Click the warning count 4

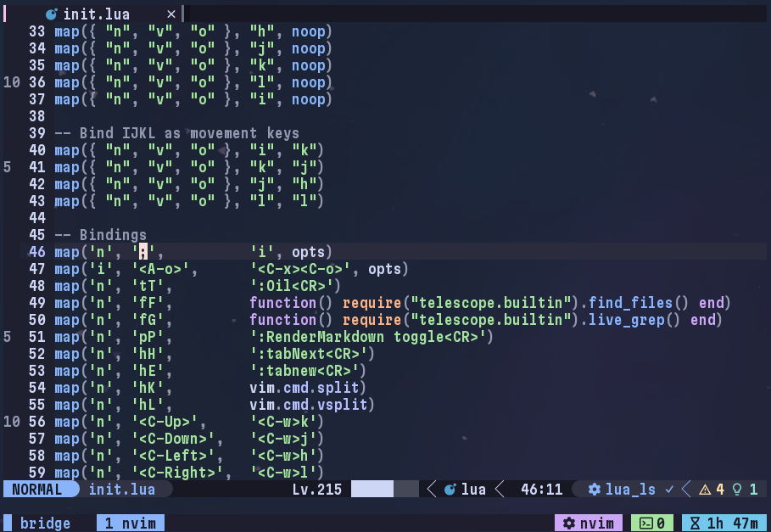click(x=720, y=490)
